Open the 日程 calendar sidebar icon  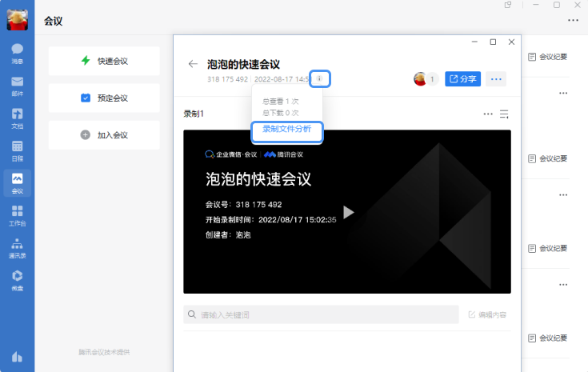coord(17,151)
